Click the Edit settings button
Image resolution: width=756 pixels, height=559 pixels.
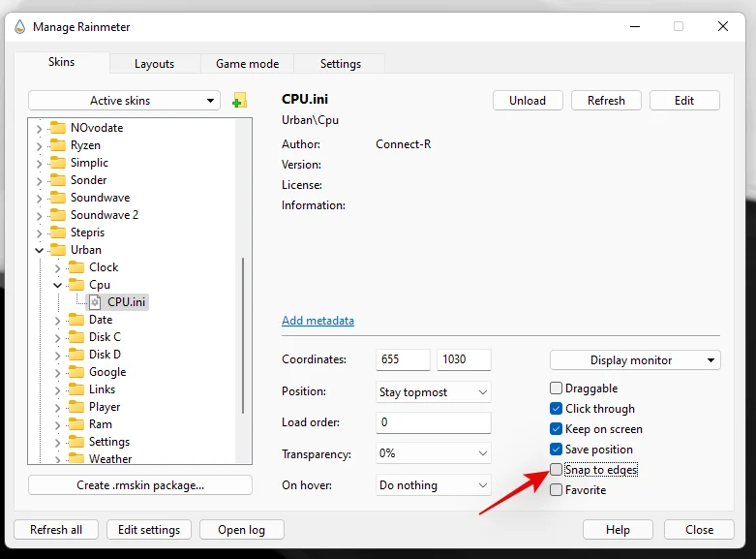pyautogui.click(x=149, y=530)
